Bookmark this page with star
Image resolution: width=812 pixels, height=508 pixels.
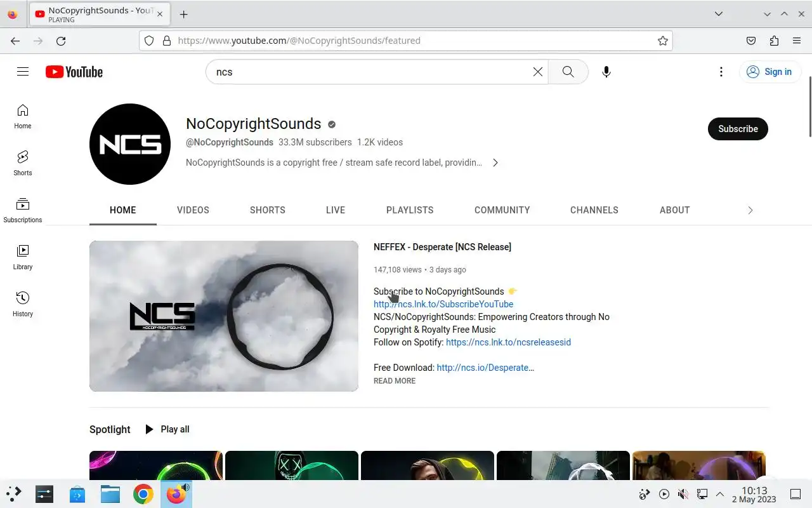(x=663, y=41)
